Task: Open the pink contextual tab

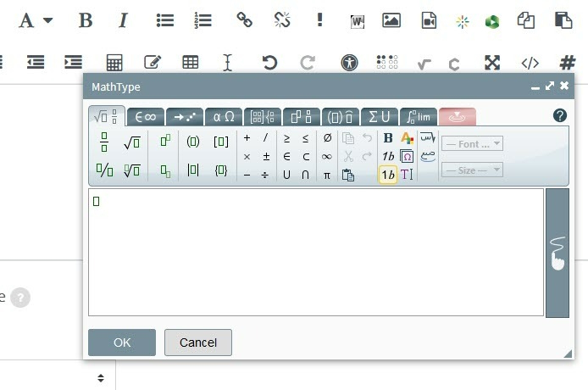Action: click(x=458, y=117)
